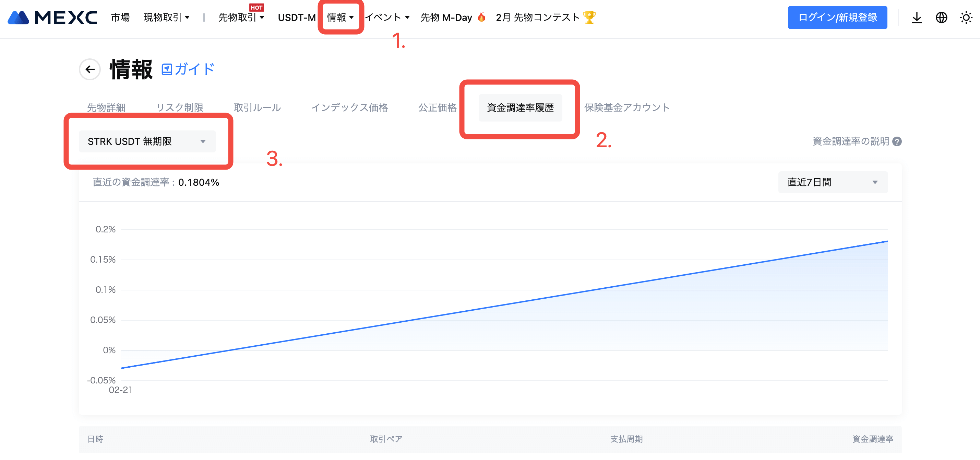980x460 pixels.
Task: Open the 情報 menu in navbar
Action: tap(340, 18)
